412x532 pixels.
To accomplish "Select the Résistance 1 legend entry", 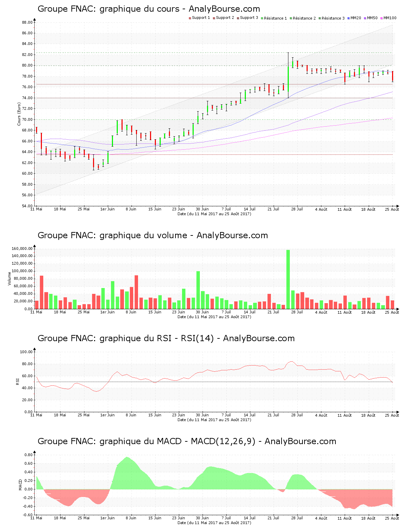I will (274, 18).
